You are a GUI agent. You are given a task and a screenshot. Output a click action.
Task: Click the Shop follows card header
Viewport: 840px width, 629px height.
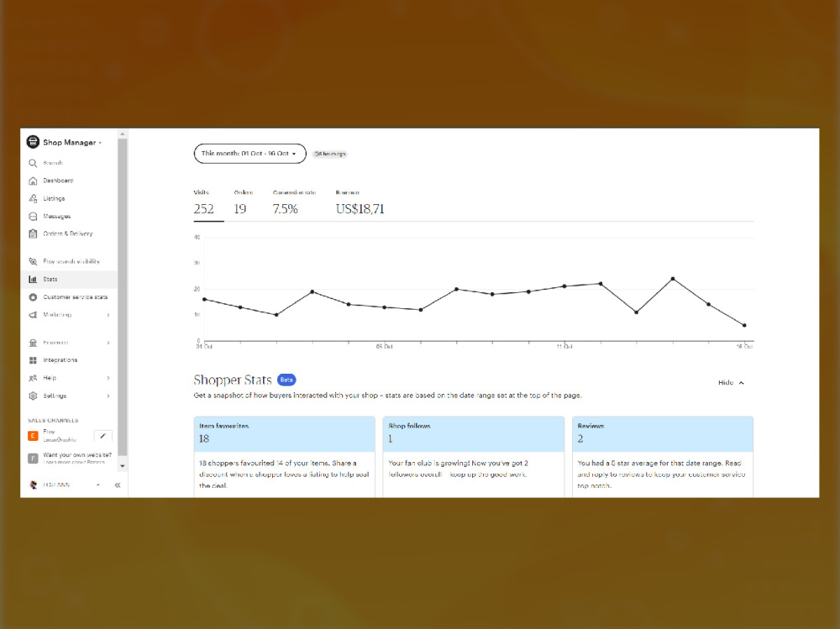474,434
